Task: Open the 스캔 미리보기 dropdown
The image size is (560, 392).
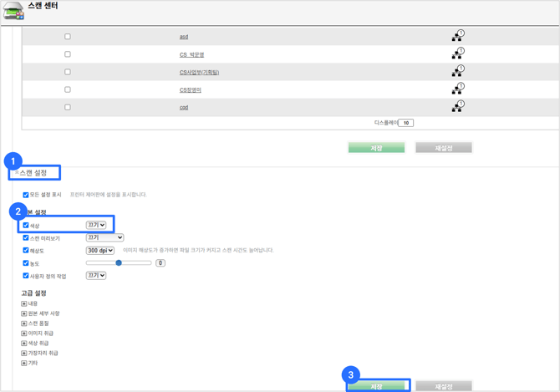Action: 104,237
